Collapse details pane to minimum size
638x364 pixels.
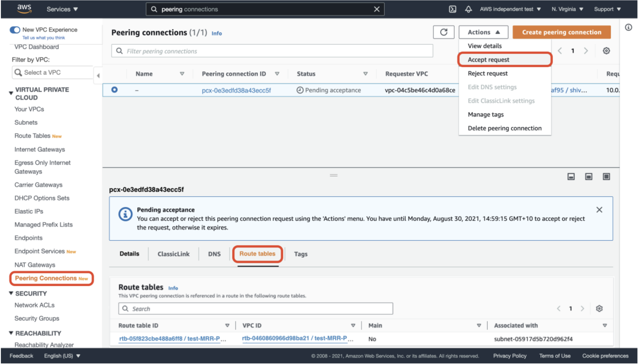tap(571, 176)
